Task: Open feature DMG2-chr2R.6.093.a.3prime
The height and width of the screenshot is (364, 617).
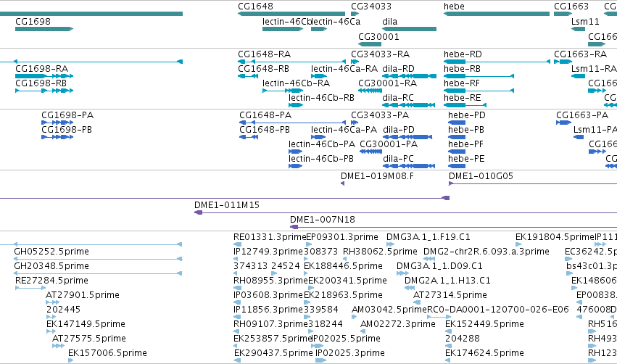Action: [x=486, y=252]
